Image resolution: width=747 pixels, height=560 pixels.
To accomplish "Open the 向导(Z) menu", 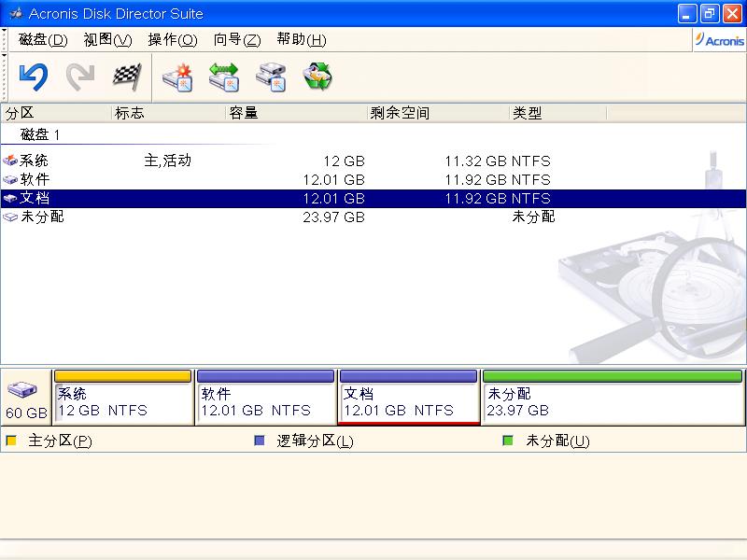I will click(237, 39).
